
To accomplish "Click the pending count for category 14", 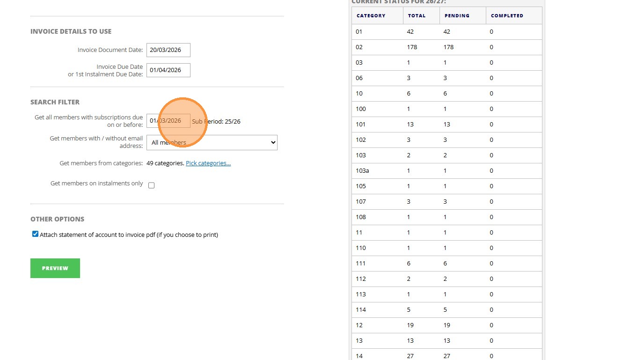I will click(x=446, y=356).
